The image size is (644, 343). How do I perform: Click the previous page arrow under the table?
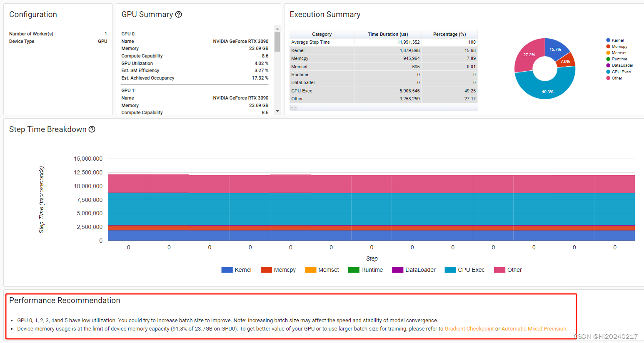click(x=292, y=107)
